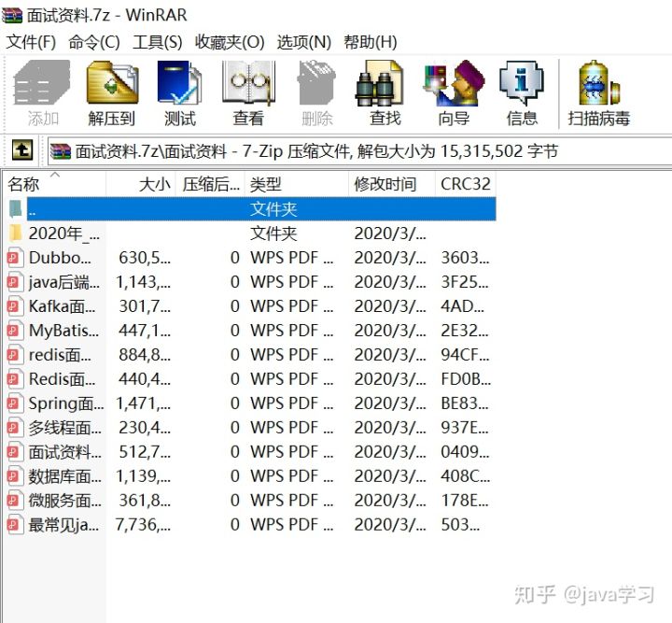
Task: Click CRC32 value FD0B...
Action: pyautogui.click(x=466, y=379)
